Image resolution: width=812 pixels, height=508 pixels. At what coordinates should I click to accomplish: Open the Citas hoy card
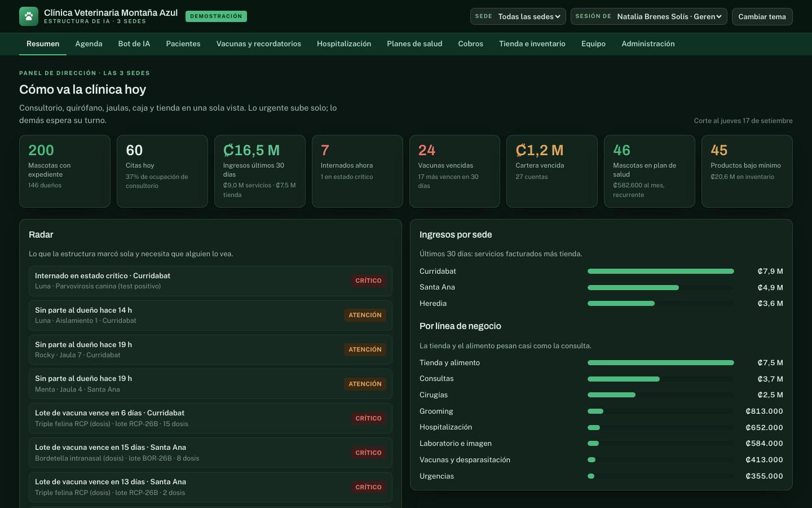click(x=162, y=171)
